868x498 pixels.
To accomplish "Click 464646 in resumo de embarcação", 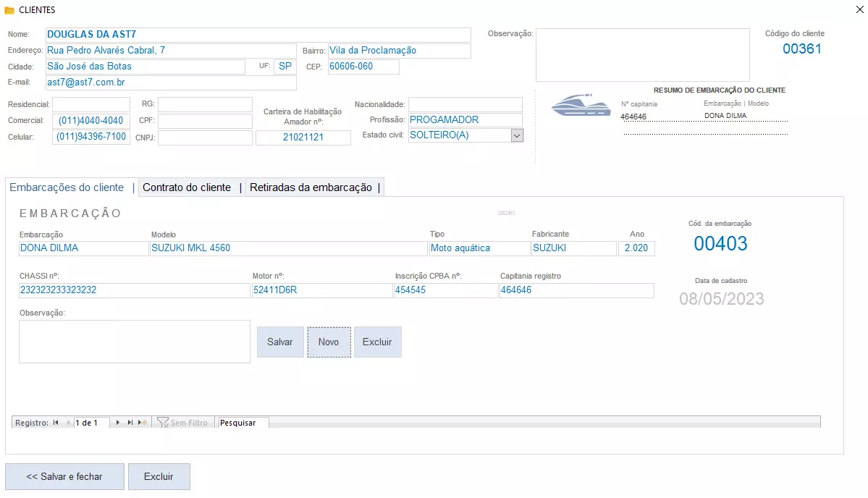I will pyautogui.click(x=633, y=117).
